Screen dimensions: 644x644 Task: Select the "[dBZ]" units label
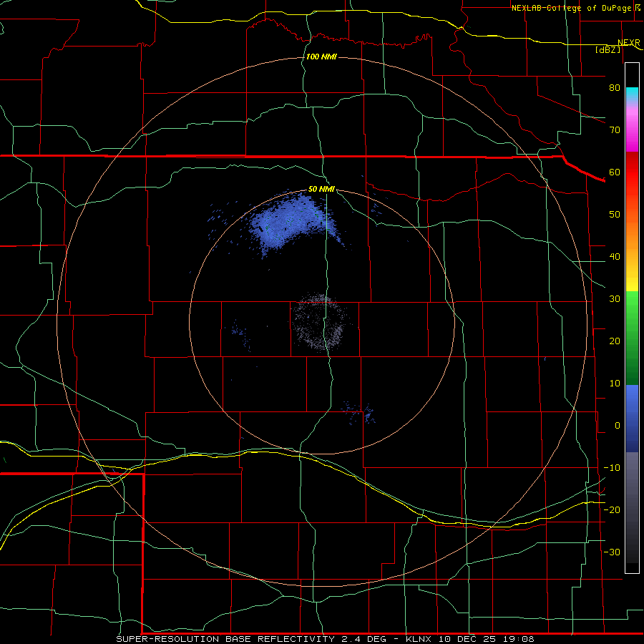point(608,50)
